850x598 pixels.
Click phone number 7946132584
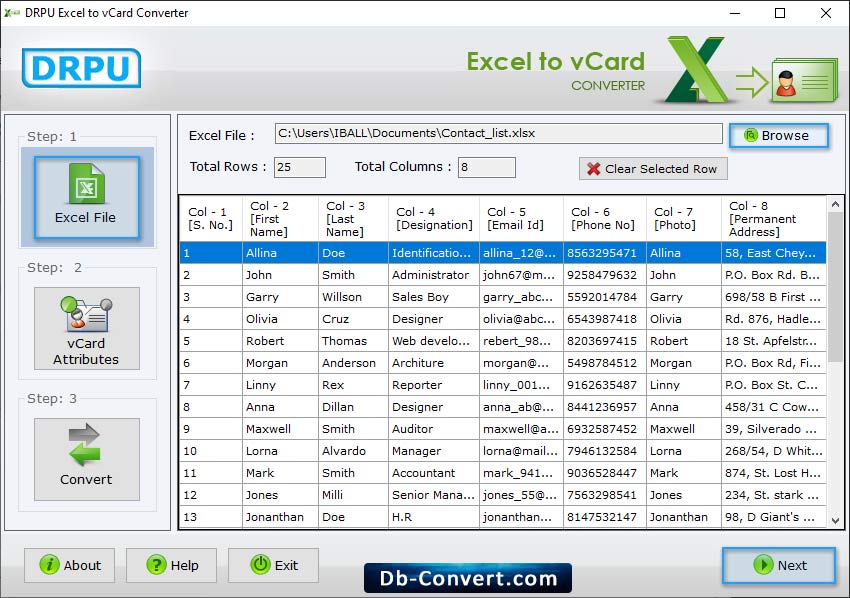605,451
